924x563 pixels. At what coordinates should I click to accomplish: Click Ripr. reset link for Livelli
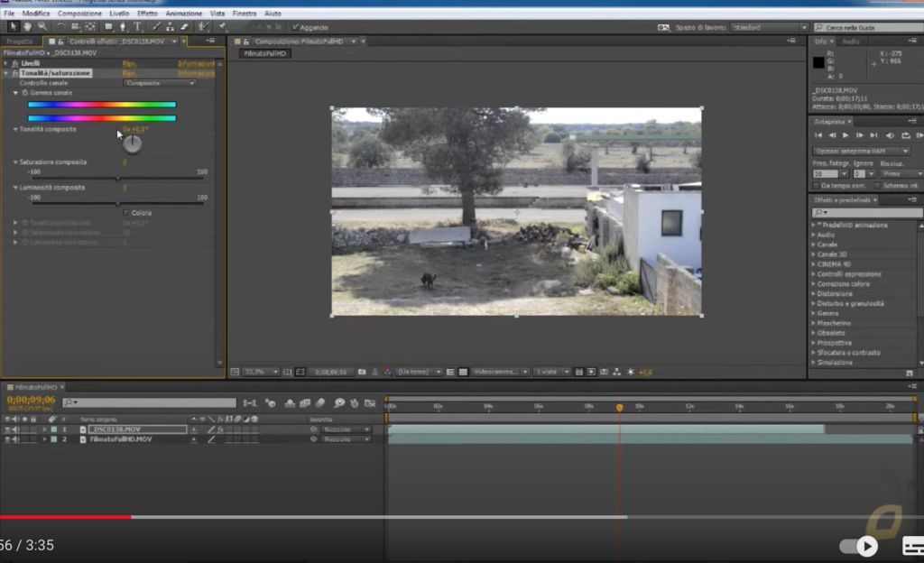[x=129, y=63]
